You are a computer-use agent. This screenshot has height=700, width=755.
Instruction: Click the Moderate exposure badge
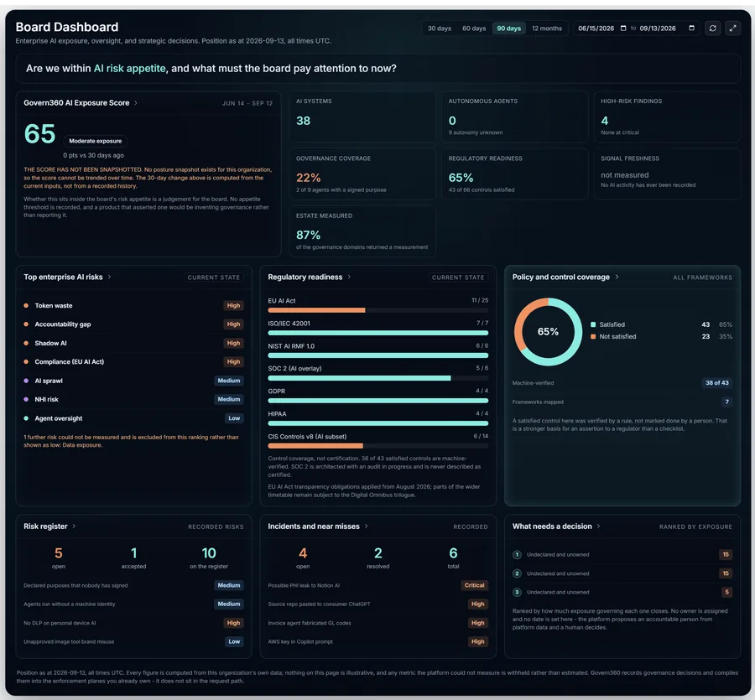coord(96,141)
